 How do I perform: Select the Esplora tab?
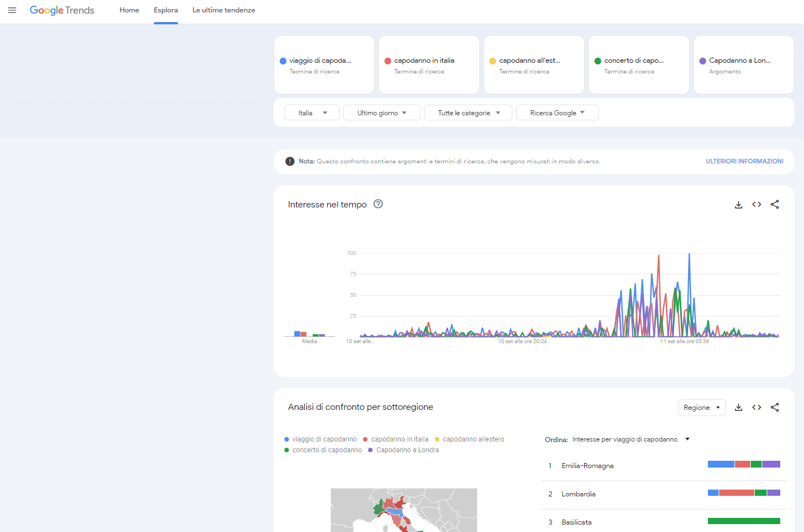(x=166, y=10)
